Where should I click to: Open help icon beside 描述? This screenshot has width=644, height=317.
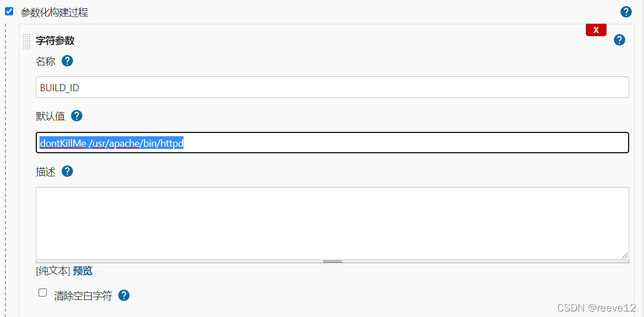click(x=67, y=171)
